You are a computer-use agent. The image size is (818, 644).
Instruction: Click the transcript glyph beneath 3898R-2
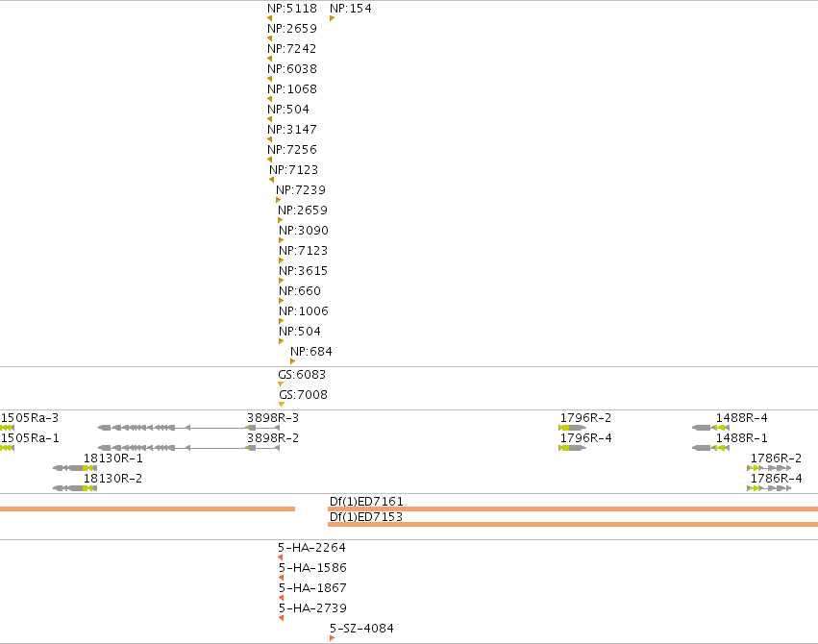coord(188,448)
